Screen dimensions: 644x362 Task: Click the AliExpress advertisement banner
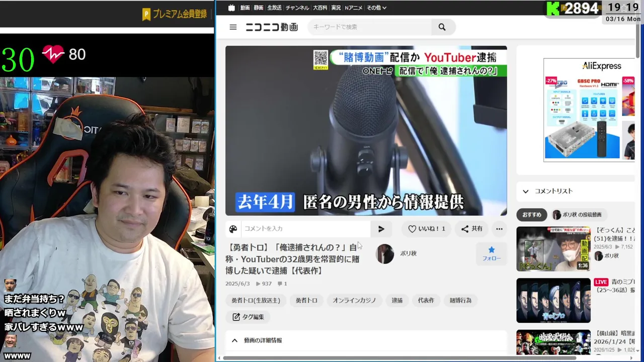pos(589,110)
